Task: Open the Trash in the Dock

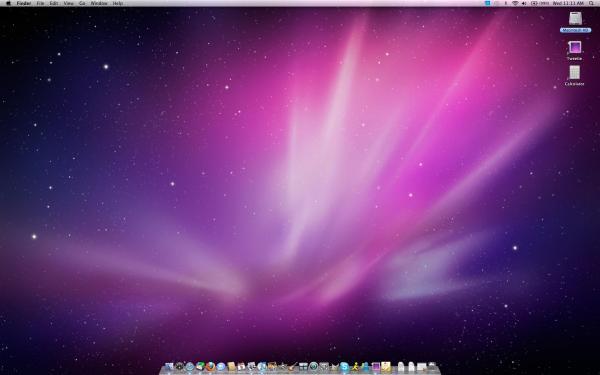Action: (x=432, y=367)
